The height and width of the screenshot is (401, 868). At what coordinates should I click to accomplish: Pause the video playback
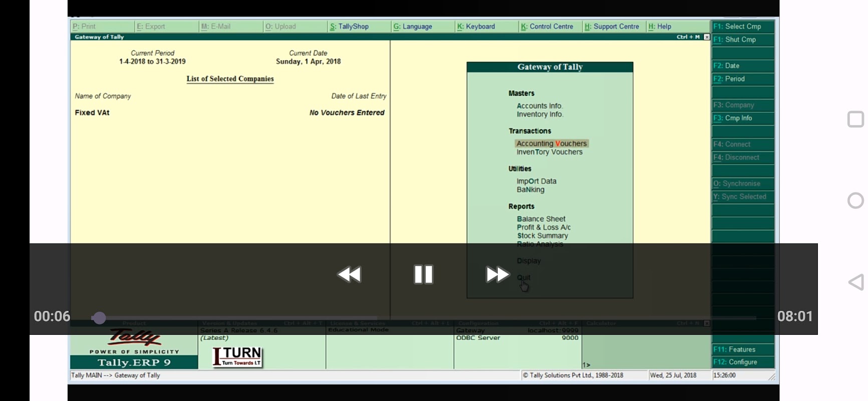(424, 275)
